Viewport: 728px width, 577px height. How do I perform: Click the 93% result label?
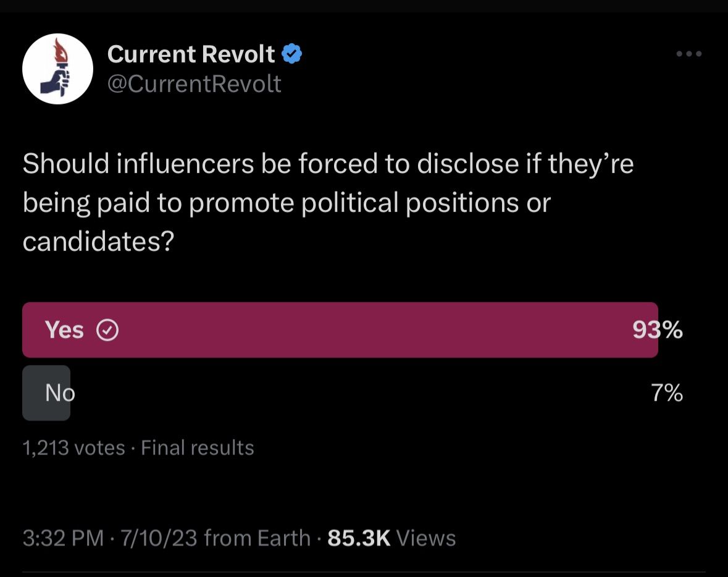(x=658, y=331)
